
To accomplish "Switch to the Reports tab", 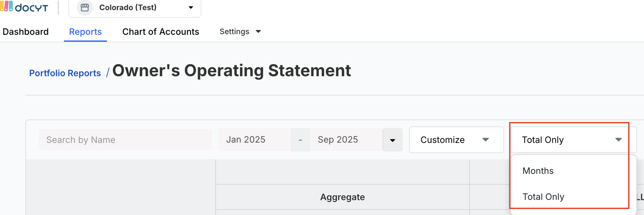I will tap(85, 31).
